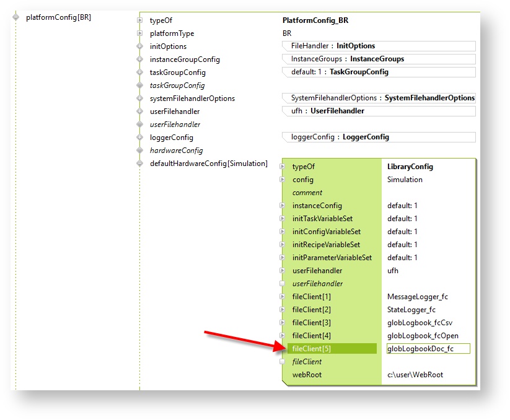Click the diamond icon beside platformConfig[BR]
The height and width of the screenshot is (420, 510).
pos(15,17)
